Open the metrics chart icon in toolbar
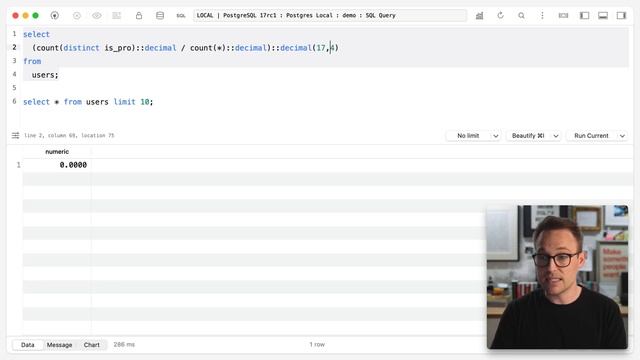640x360 pixels. [x=480, y=16]
